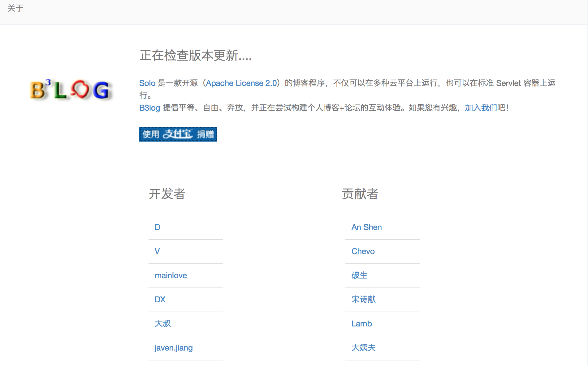The height and width of the screenshot is (366, 588).
Task: Visit contributor Lamb's page
Action: 361,324
